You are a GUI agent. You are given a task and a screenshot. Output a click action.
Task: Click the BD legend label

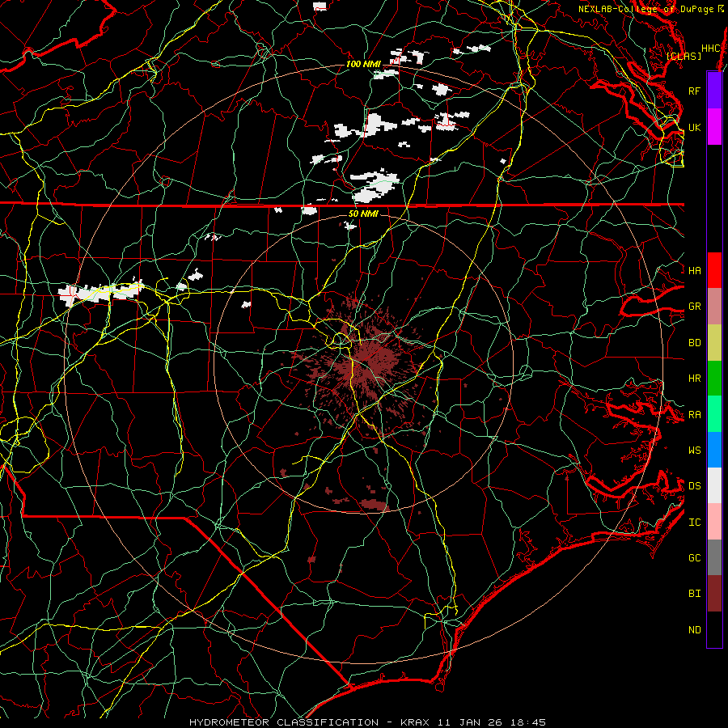point(694,343)
